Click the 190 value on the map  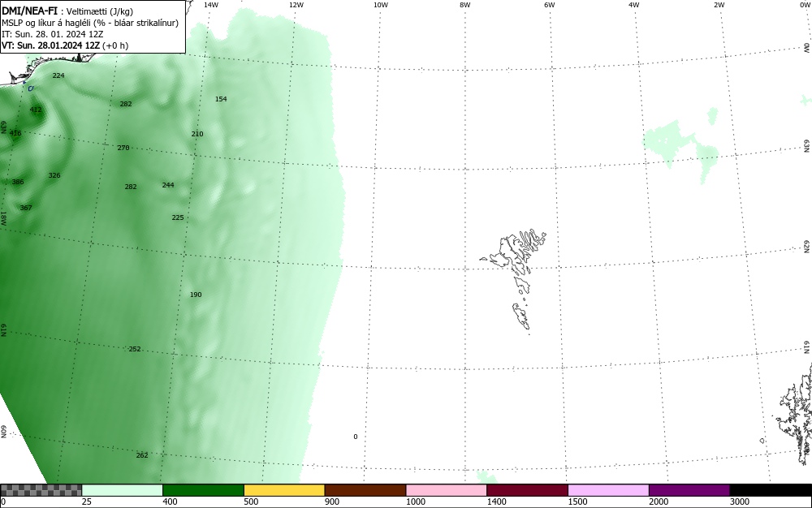point(196,295)
